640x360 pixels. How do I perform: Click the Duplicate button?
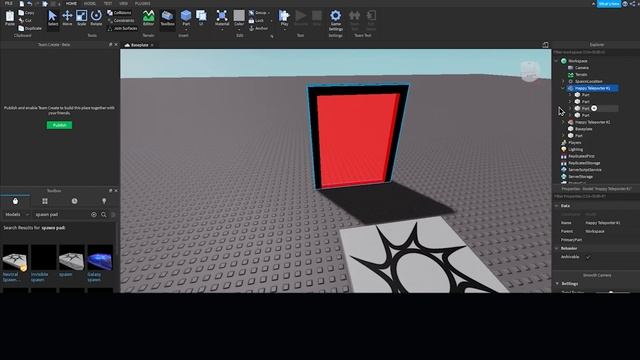click(x=30, y=29)
